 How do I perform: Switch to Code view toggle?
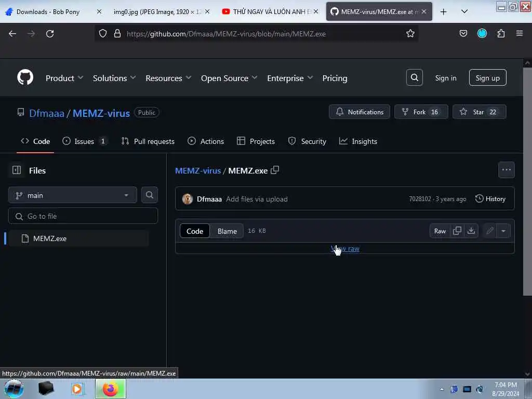195,231
